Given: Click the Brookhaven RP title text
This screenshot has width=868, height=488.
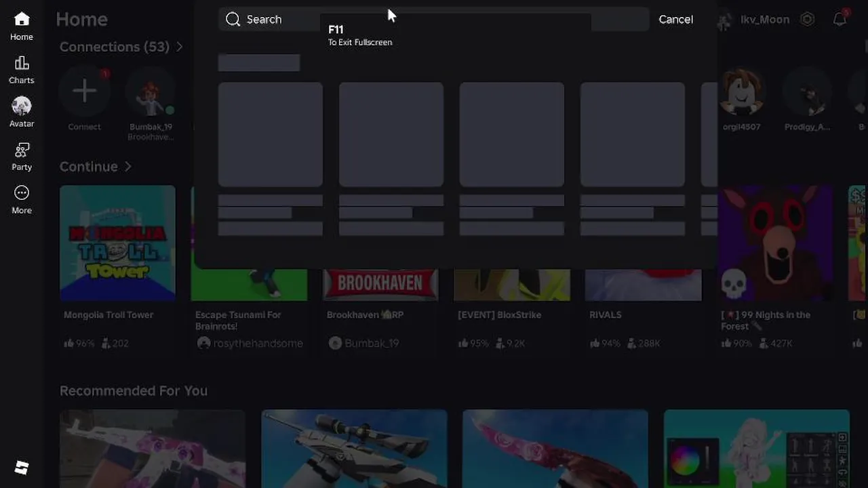Looking at the screenshot, I should click(x=366, y=314).
